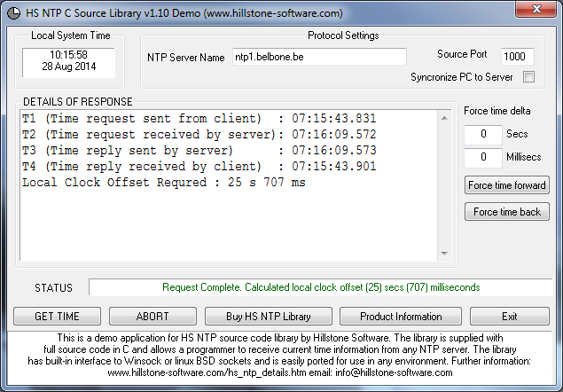563x392 pixels.
Task: Click the STATUS label
Action: [x=53, y=288]
